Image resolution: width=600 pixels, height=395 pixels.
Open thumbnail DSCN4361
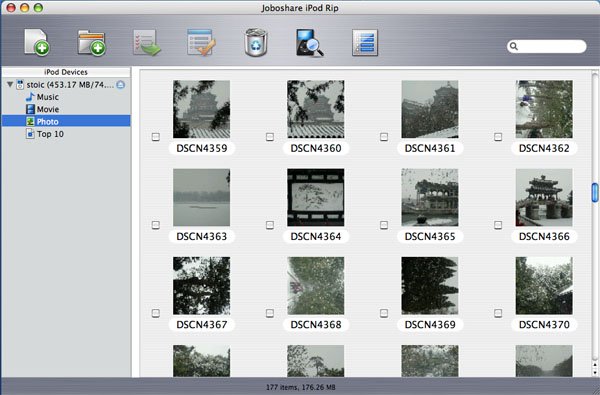pyautogui.click(x=430, y=109)
